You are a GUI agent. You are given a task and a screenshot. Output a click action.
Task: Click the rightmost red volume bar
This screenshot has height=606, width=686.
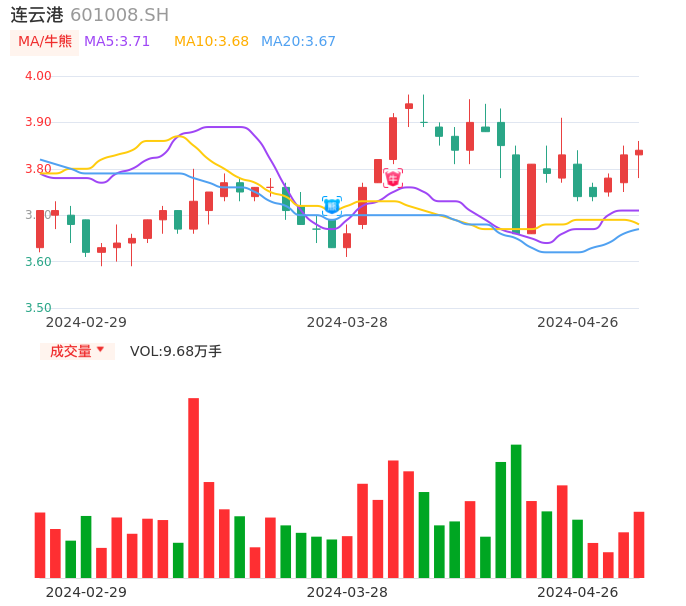tap(639, 544)
